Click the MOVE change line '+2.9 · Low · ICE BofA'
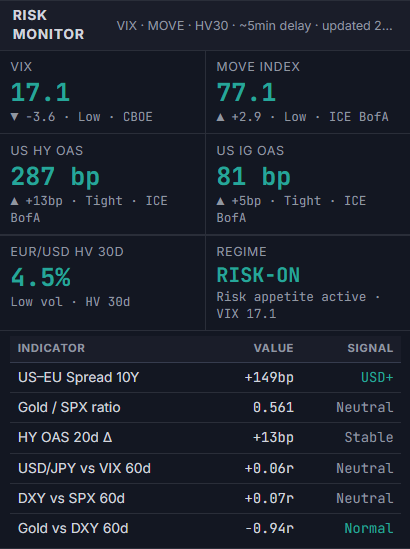Image resolution: width=410 pixels, height=549 pixels. coord(310,117)
